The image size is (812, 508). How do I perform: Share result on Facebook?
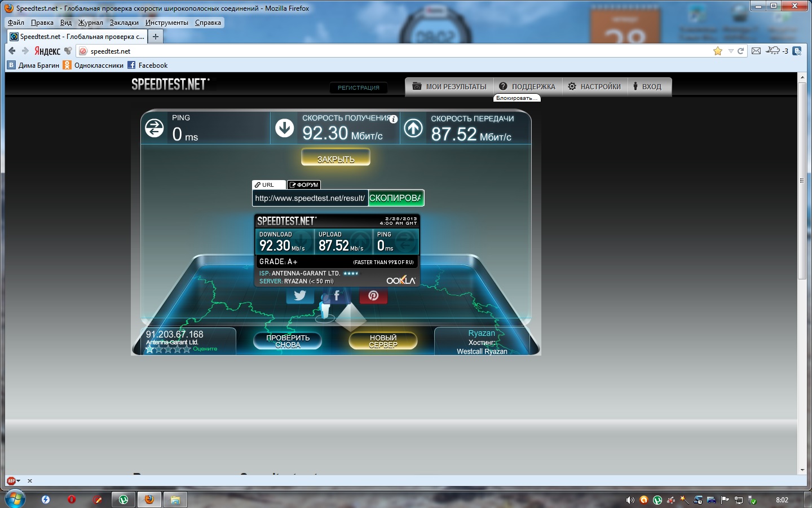(337, 295)
